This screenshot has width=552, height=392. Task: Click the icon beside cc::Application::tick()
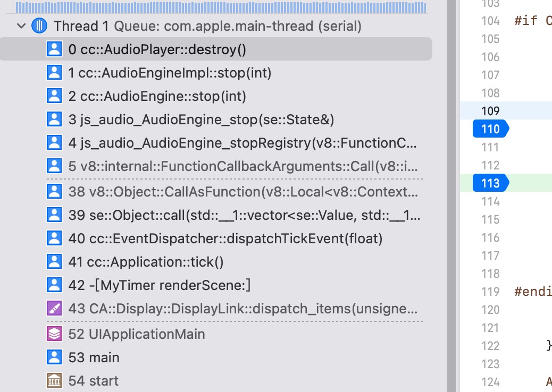[54, 262]
